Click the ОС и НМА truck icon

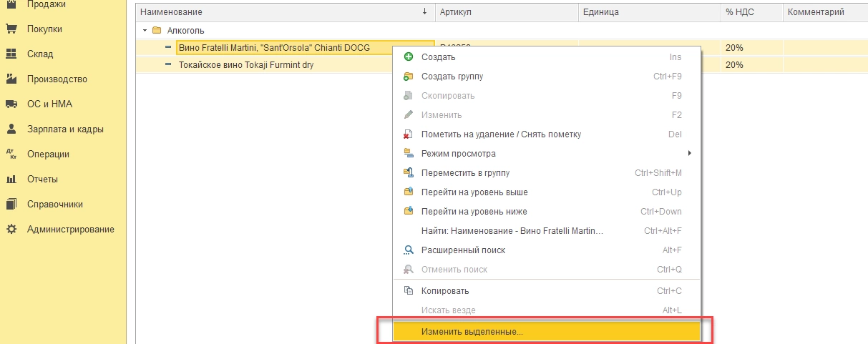point(11,104)
